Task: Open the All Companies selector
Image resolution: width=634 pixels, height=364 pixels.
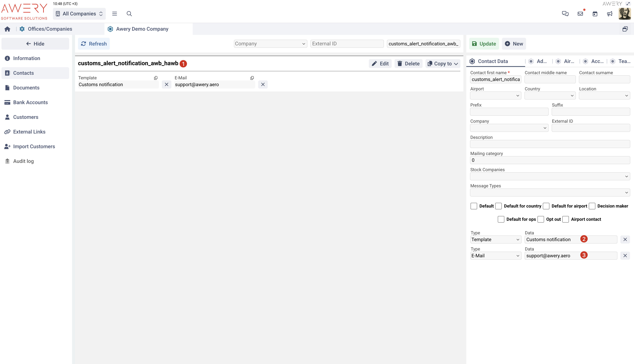Action: 79,14
